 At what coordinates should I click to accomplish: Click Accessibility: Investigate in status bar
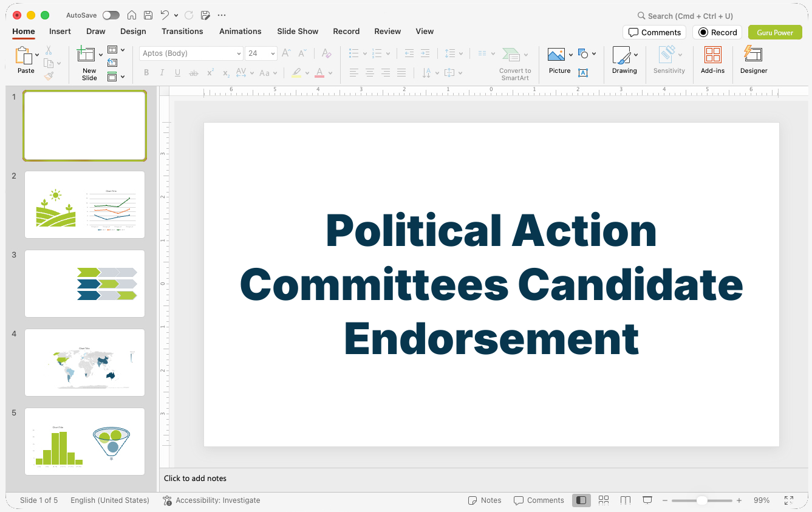pos(211,500)
